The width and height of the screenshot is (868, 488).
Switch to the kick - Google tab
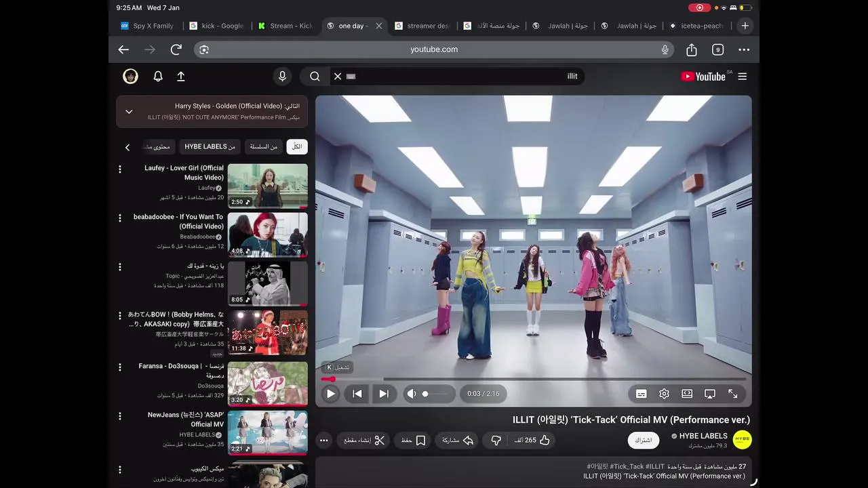(216, 26)
